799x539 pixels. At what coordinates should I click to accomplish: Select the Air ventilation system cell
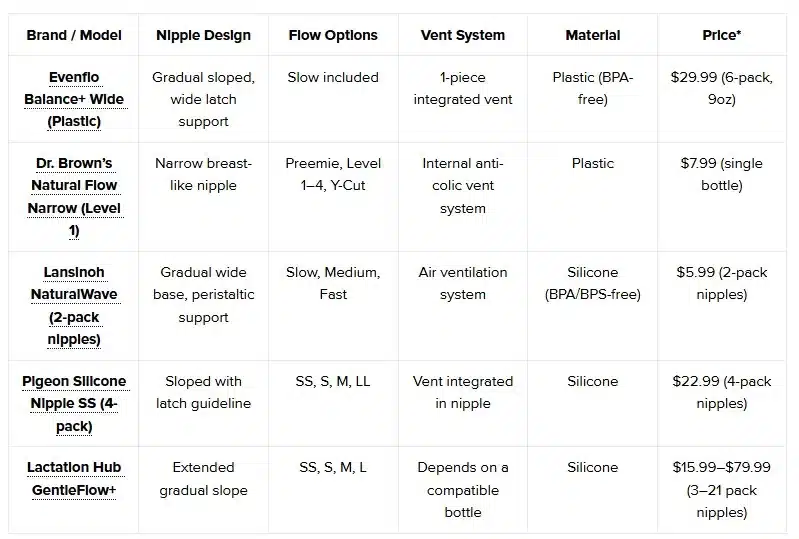click(x=462, y=283)
